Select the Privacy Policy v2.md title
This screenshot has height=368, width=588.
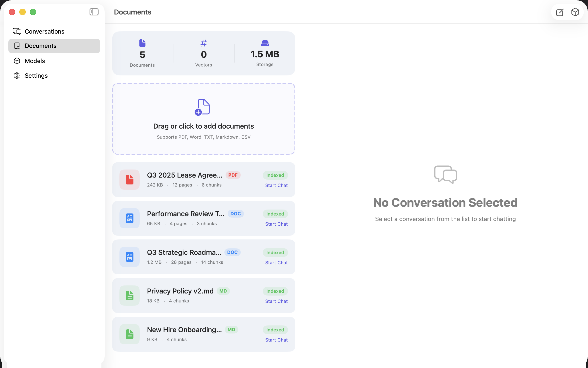coord(180,291)
